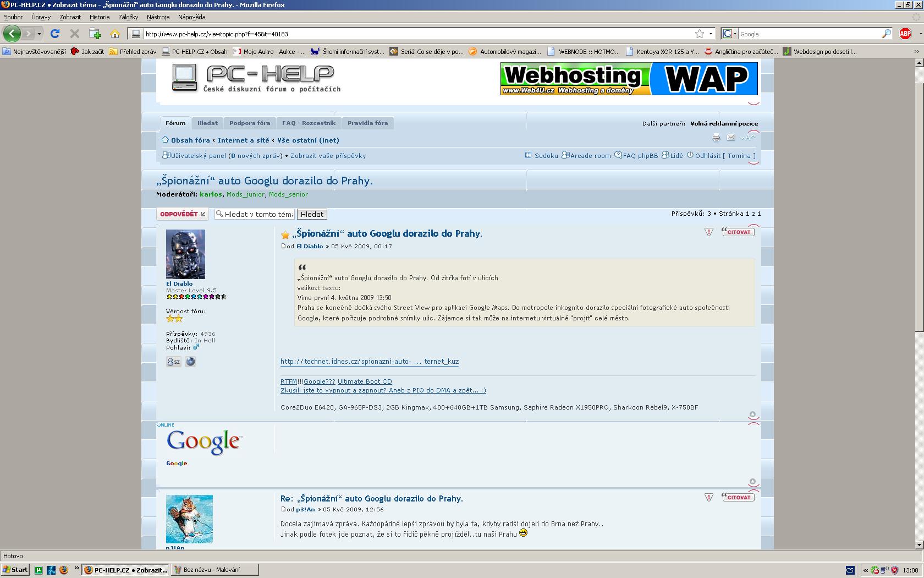
Task: Open the Pravidla fóra tab
Action: point(367,123)
